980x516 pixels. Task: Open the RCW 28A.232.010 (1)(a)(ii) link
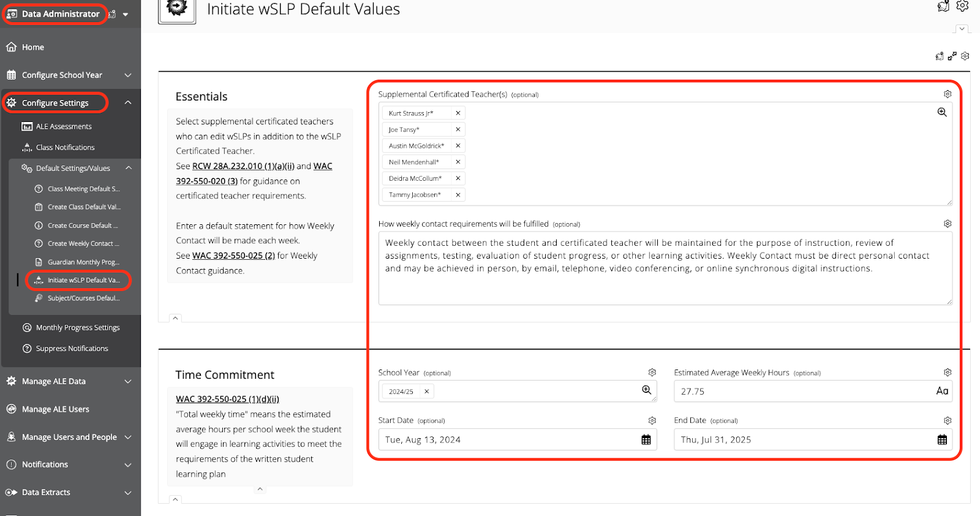[243, 166]
